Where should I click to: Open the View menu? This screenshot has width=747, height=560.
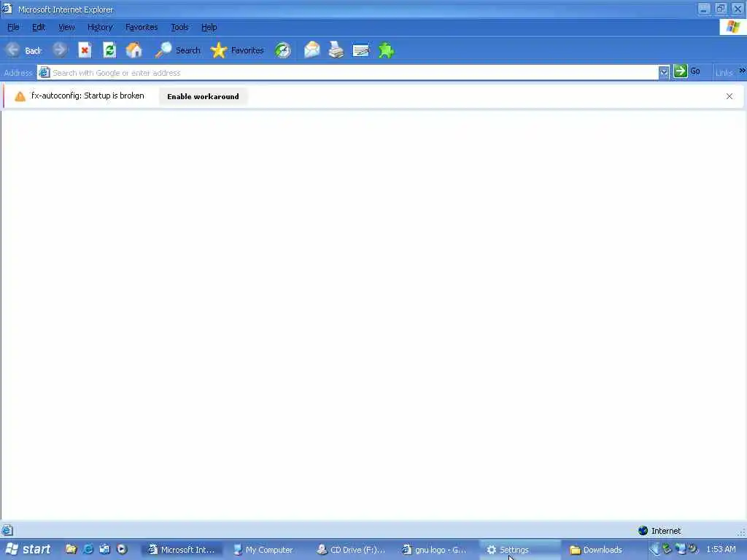click(66, 27)
